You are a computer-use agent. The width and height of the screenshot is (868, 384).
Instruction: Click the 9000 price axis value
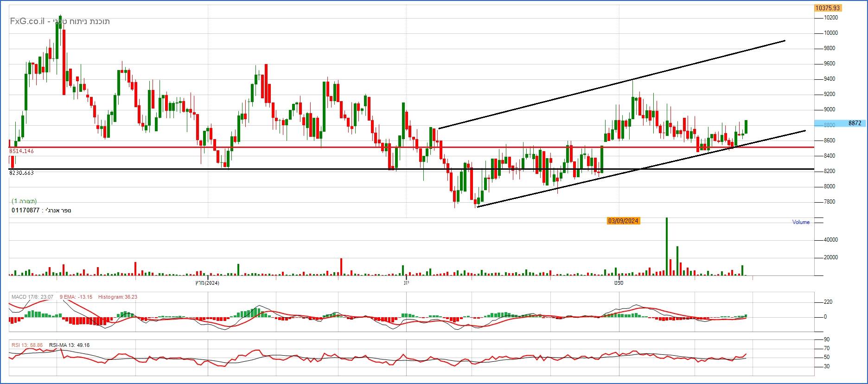830,109
